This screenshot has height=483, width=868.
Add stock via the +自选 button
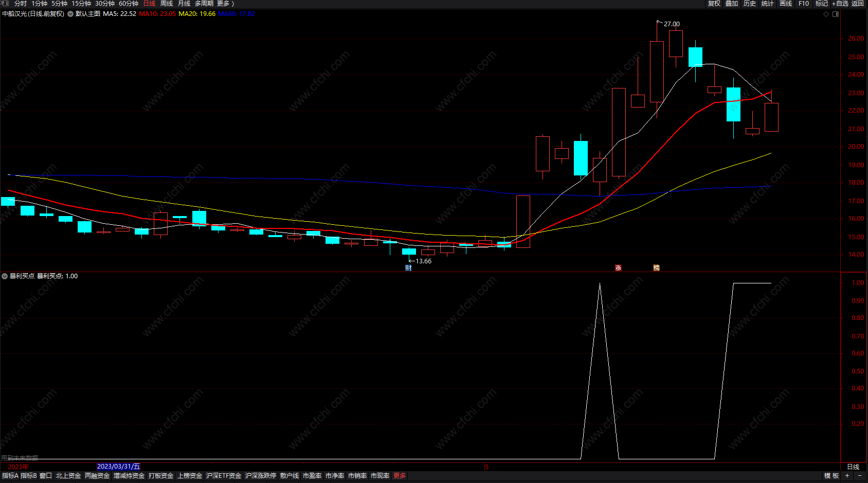[840, 4]
